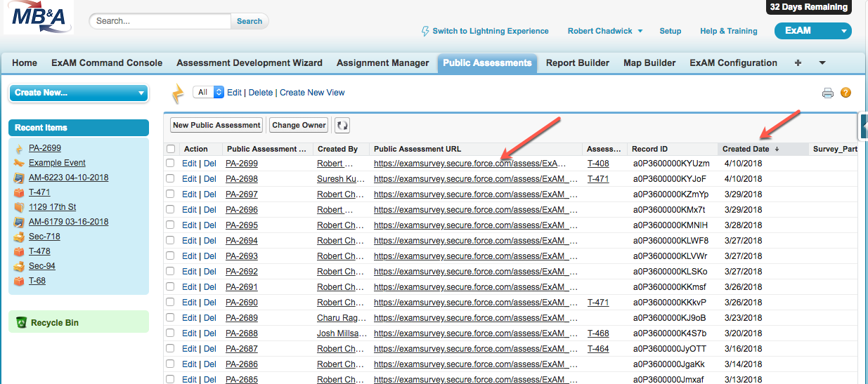Screen dimensions: 868x384
Task: Refresh the list with refresh icon
Action: [342, 126]
